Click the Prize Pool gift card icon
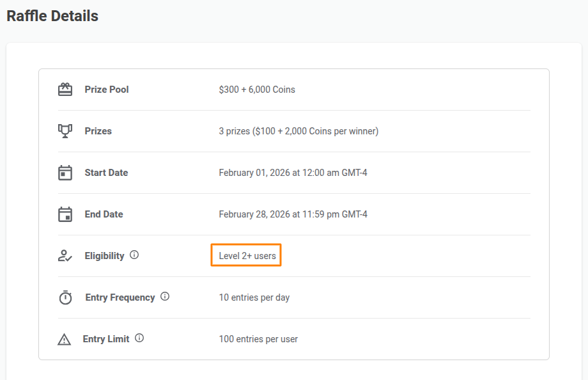The image size is (588, 380). click(x=65, y=90)
